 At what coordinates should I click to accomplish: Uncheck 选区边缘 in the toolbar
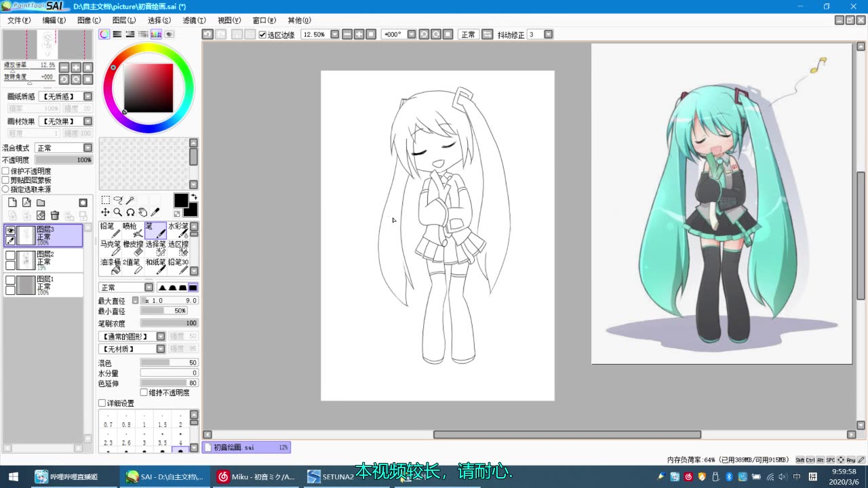pyautogui.click(x=262, y=35)
